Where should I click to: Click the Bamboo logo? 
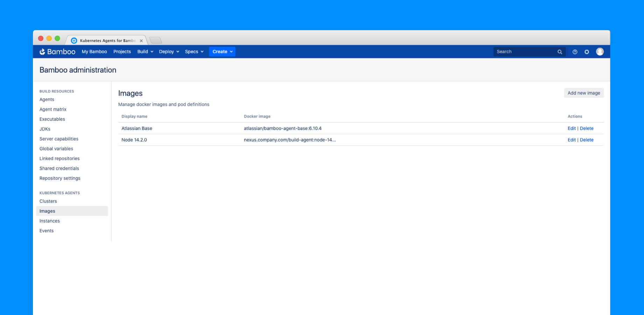(57, 51)
